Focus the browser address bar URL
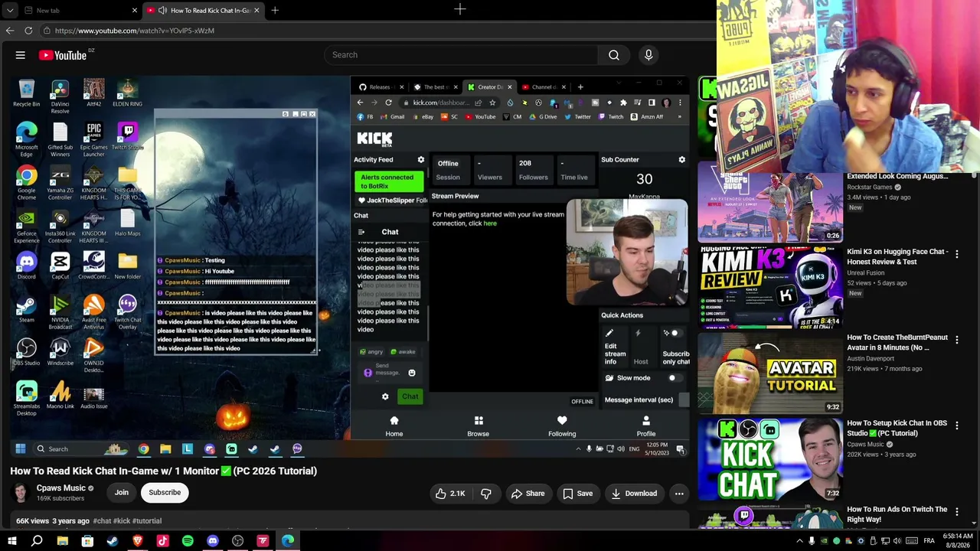This screenshot has height=551, width=980. [x=135, y=31]
